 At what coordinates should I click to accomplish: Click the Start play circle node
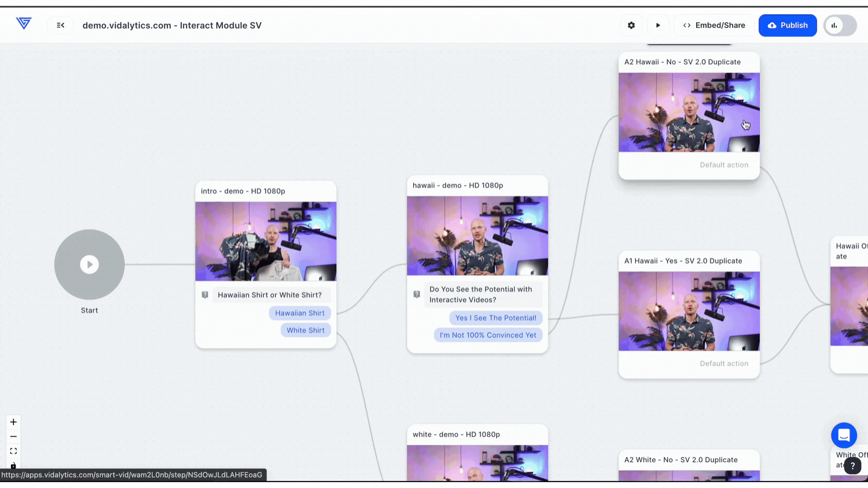pyautogui.click(x=90, y=264)
